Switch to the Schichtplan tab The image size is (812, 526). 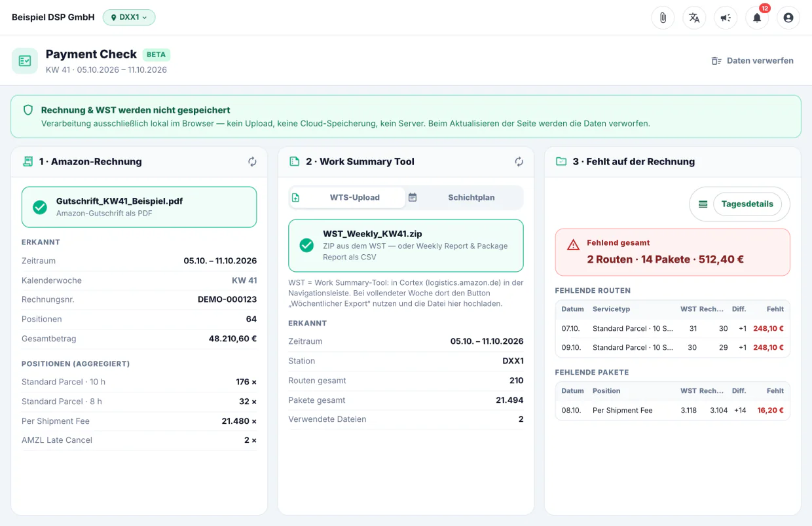[464, 197]
